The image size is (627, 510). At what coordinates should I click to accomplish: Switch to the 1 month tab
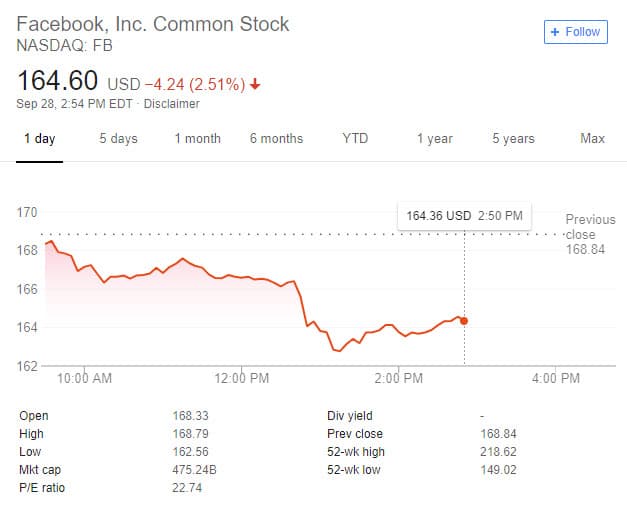(x=197, y=139)
